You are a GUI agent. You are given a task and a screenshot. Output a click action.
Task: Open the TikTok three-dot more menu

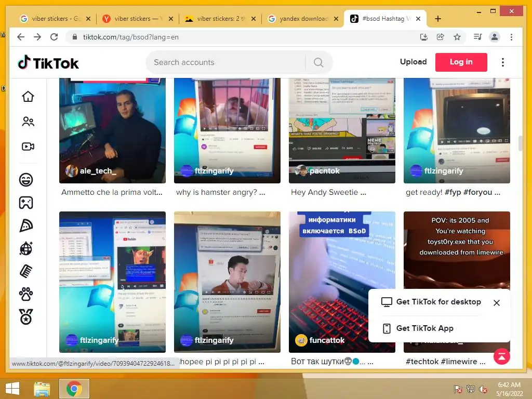point(503,62)
